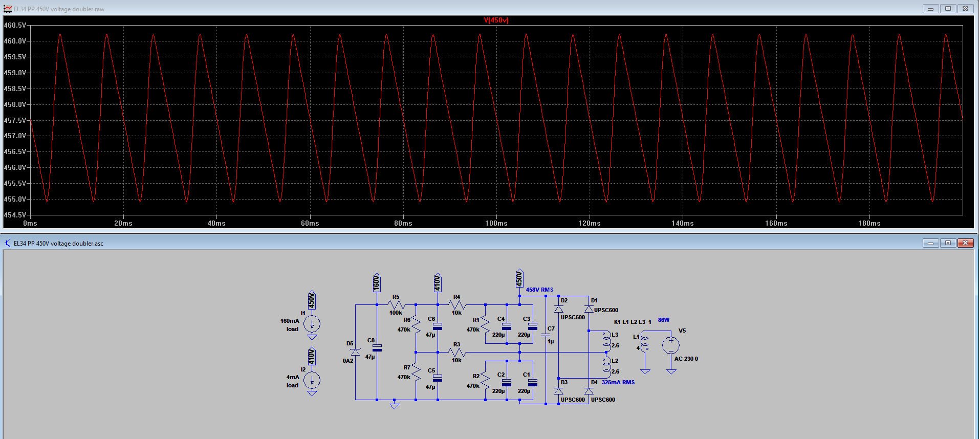
Task: Click resistor R2 470k symbol
Action: point(485,380)
